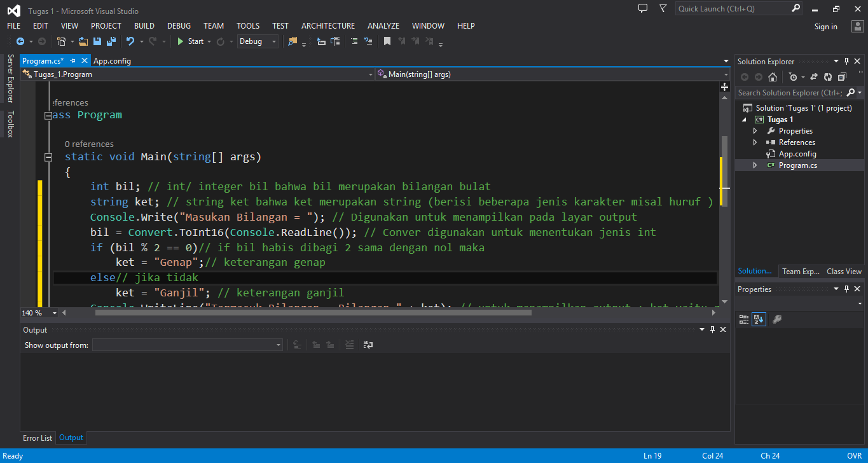Open a new project using the toolbar icon

click(x=62, y=41)
